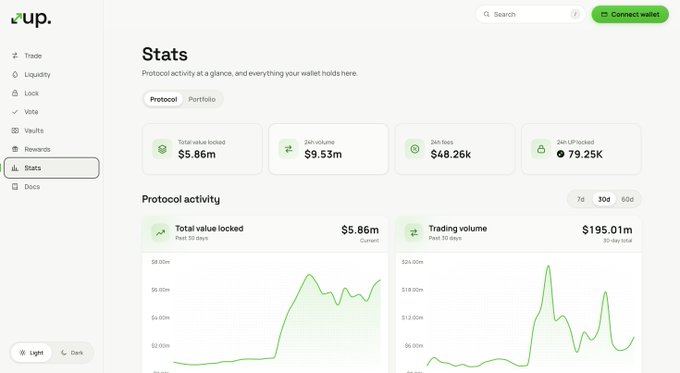Click the Trading volume line chart
Screen dimensions: 680x373
coord(530,317)
